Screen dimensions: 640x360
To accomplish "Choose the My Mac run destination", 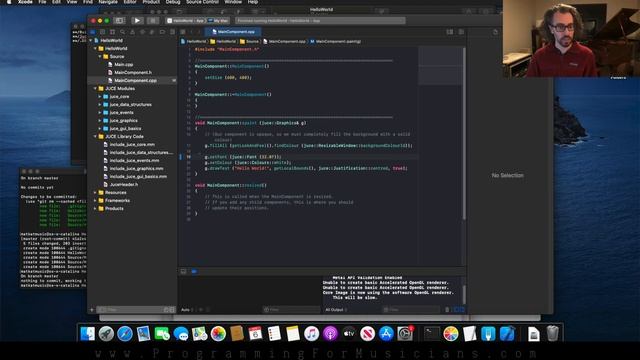I will point(218,20).
